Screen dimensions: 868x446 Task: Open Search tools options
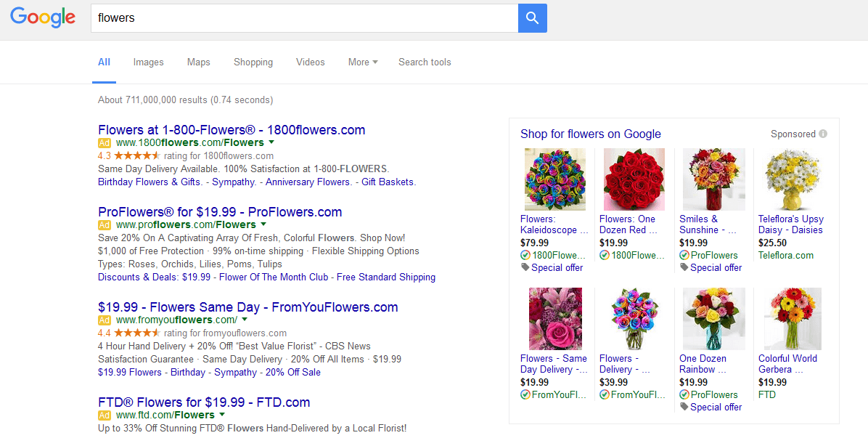425,62
